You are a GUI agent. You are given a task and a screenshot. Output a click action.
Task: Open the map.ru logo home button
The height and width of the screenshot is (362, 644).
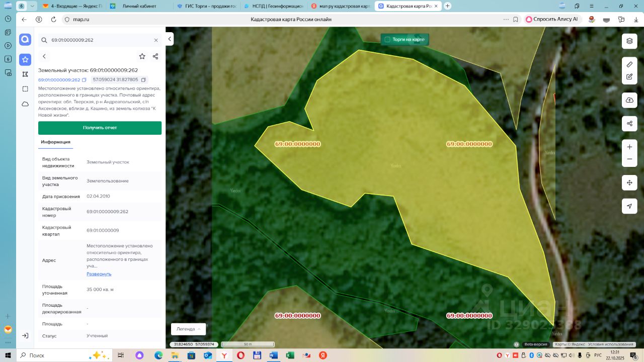(25, 40)
